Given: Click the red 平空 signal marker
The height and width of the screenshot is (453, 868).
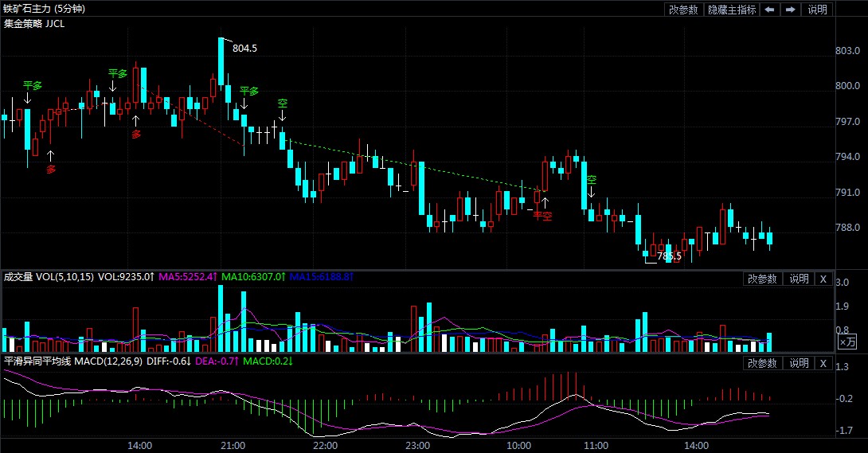Looking at the screenshot, I should [542, 216].
